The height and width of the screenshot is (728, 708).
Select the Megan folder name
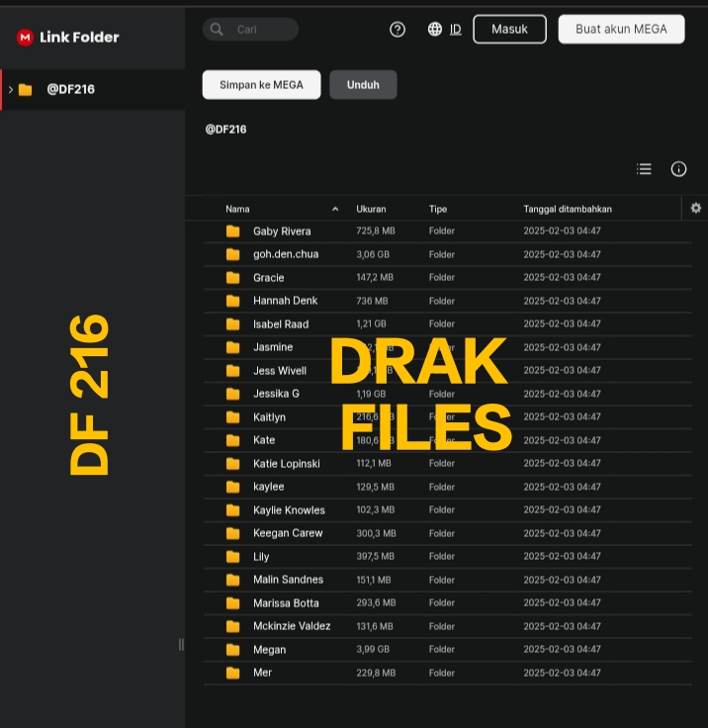(x=269, y=650)
